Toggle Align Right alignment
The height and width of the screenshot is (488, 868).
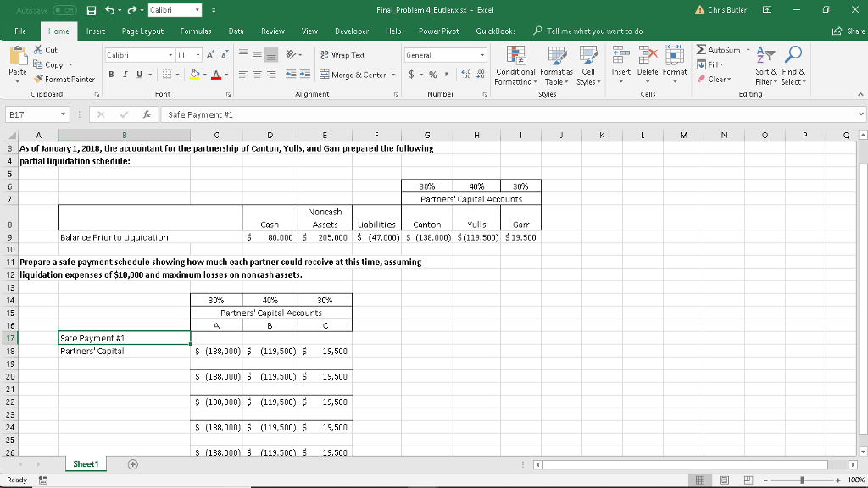[x=271, y=75]
